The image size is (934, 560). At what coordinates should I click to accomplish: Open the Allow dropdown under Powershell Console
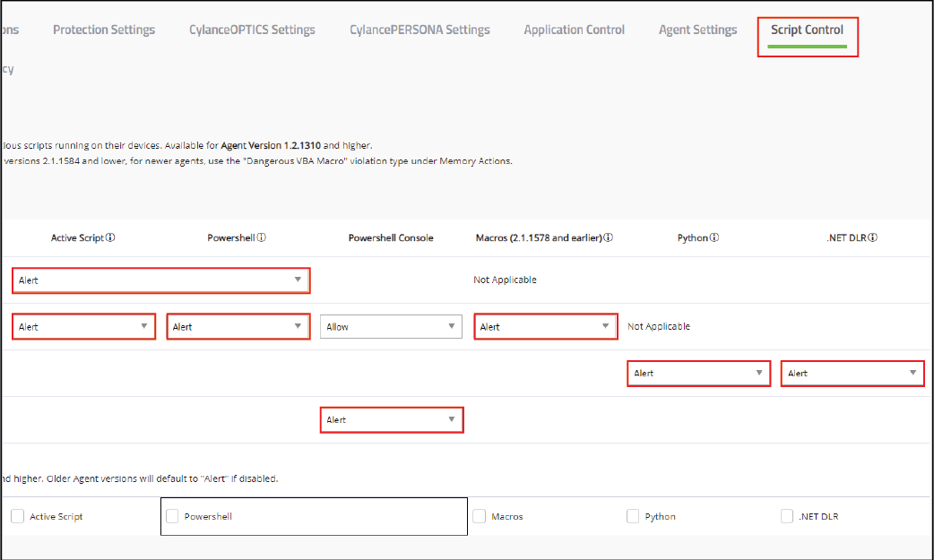391,326
